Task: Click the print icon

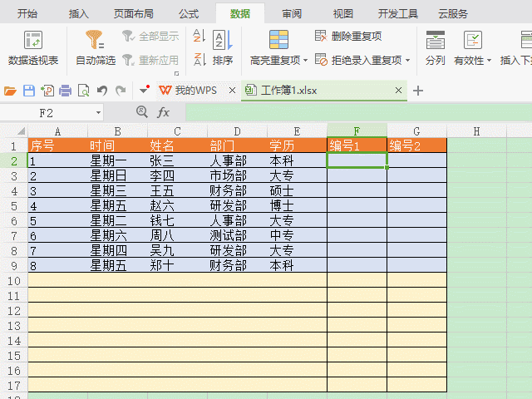Action: [x=65, y=91]
